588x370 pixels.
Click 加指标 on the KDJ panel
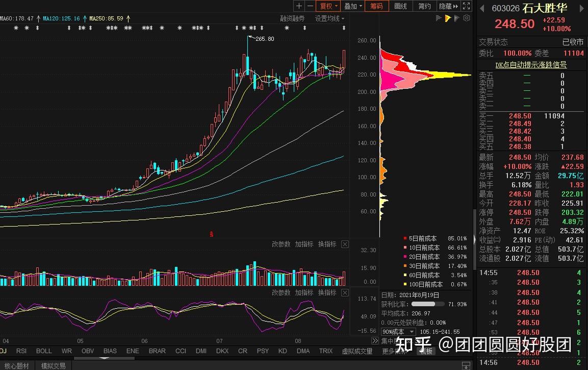304,293
